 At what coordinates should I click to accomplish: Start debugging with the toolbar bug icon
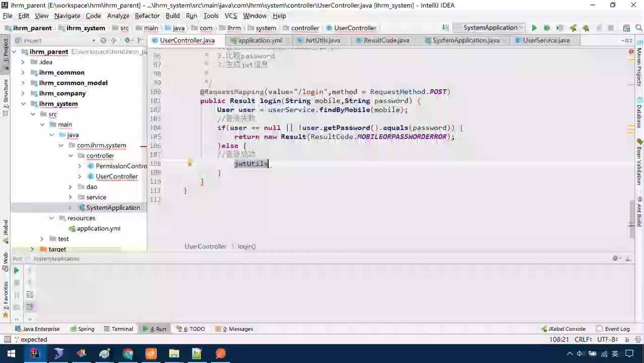click(547, 28)
